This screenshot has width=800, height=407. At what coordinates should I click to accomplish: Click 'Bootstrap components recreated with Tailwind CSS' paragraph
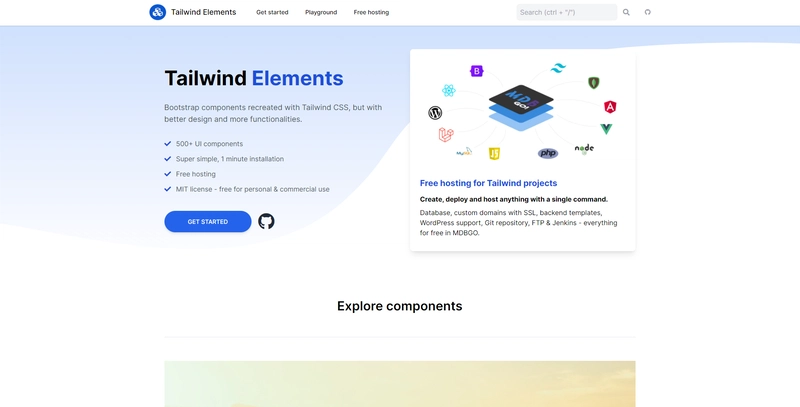(273, 113)
